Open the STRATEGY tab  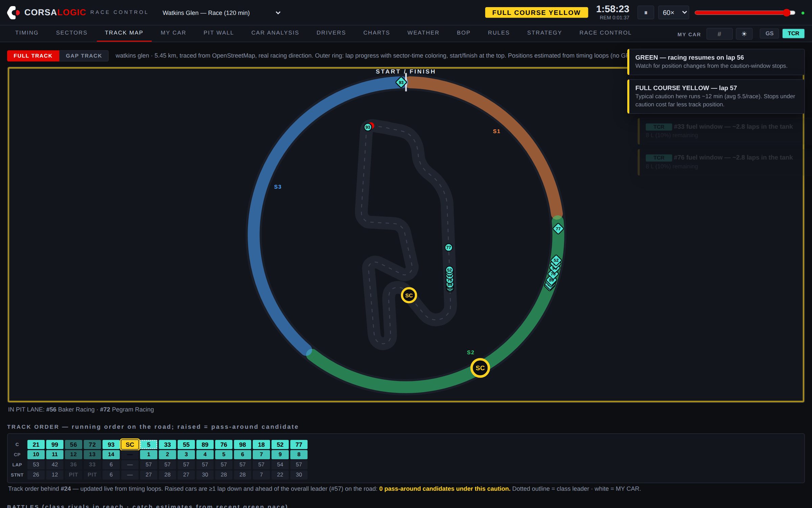pyautogui.click(x=544, y=33)
